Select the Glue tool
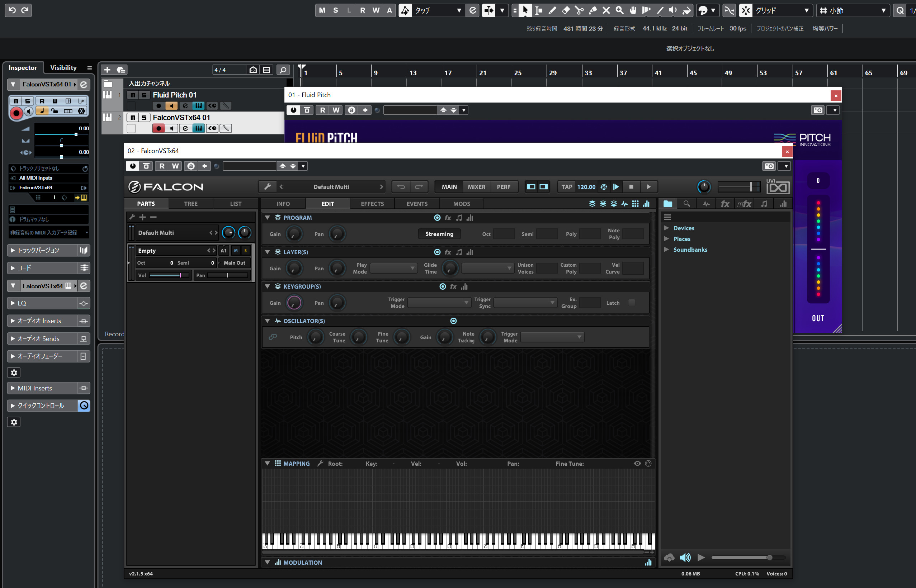The height and width of the screenshot is (588, 916). point(592,10)
